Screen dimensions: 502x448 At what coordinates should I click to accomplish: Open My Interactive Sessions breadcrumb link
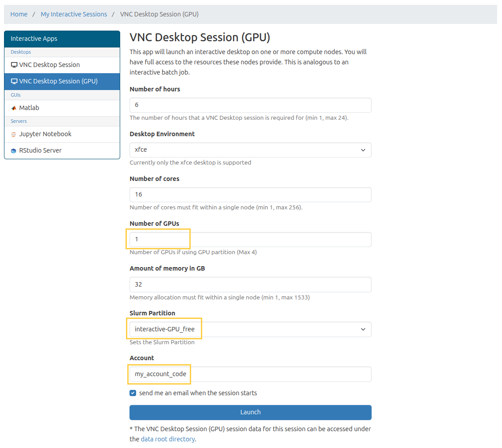tap(74, 14)
